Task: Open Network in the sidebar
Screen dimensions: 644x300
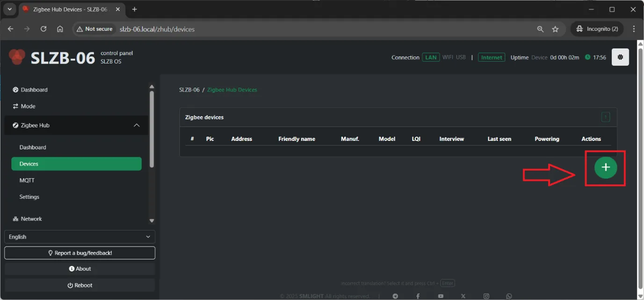Action: click(31, 219)
